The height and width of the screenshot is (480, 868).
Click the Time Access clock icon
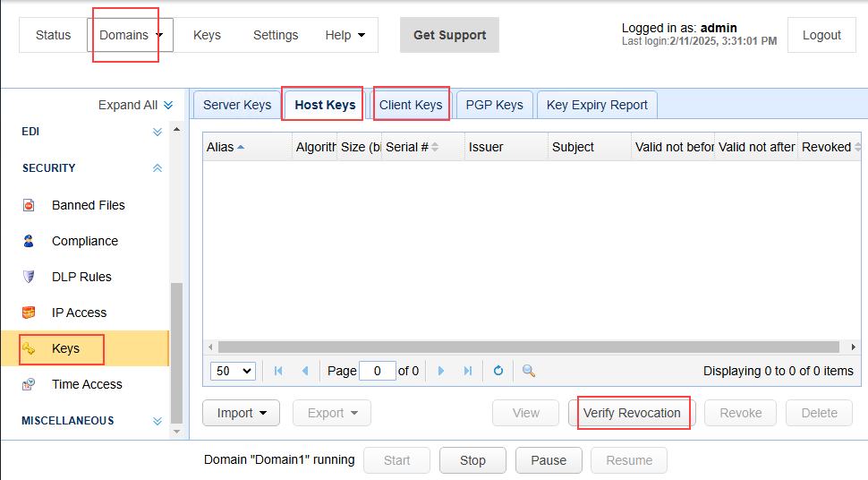[x=29, y=384]
